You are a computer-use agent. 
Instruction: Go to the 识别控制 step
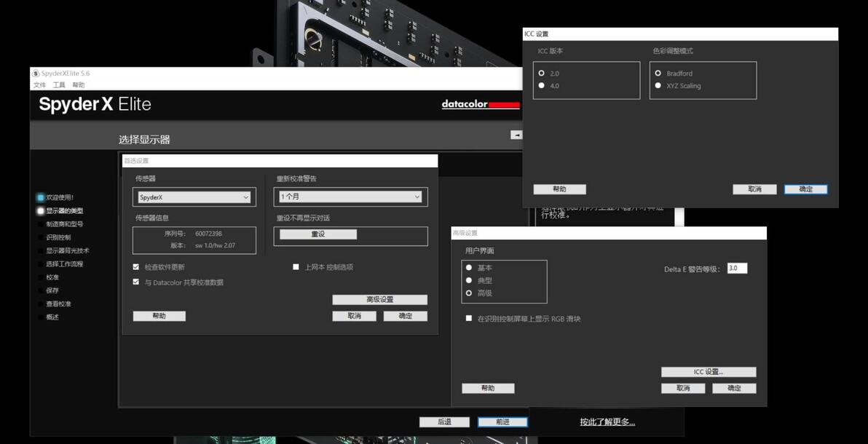58,237
